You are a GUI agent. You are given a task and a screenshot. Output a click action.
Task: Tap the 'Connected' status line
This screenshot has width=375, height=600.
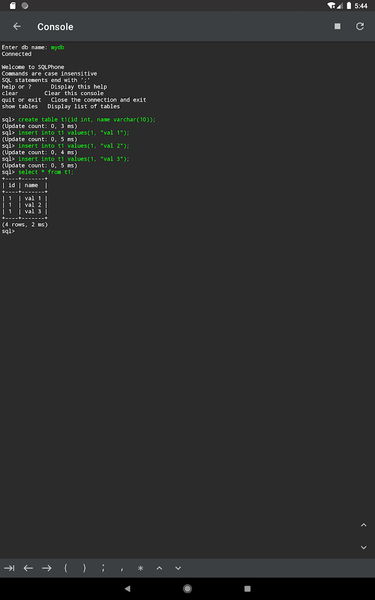[x=16, y=54]
